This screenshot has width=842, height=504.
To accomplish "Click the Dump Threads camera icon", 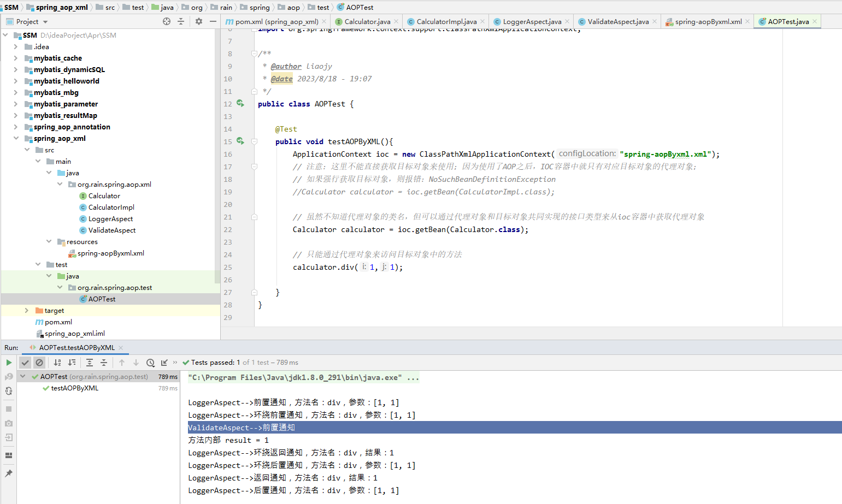I will pos(9,423).
